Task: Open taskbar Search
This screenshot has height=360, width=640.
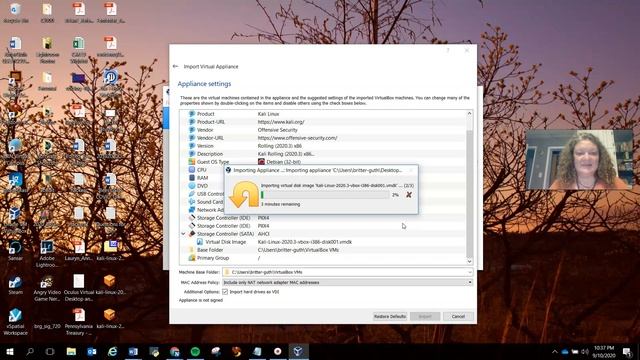Action: point(30,351)
